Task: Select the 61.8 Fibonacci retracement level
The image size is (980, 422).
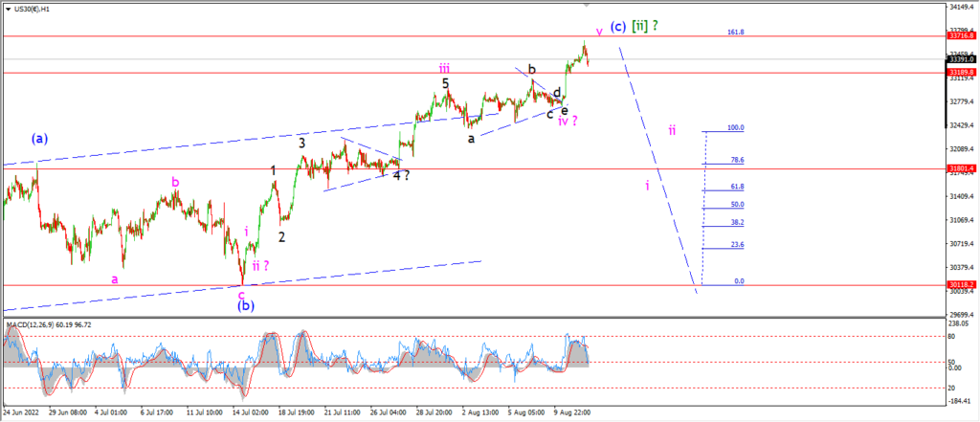Action: click(x=737, y=187)
